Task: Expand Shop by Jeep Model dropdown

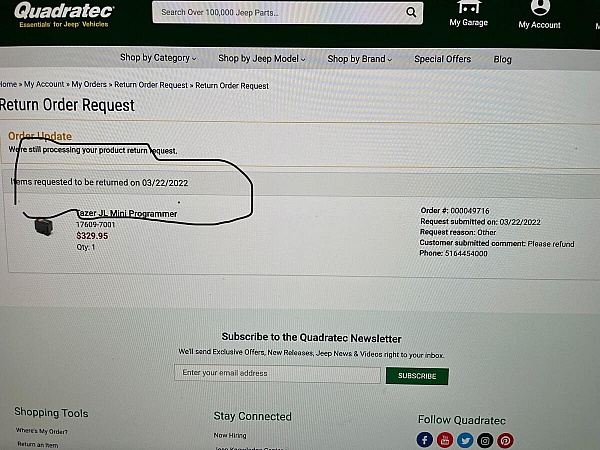Action: coord(262,59)
